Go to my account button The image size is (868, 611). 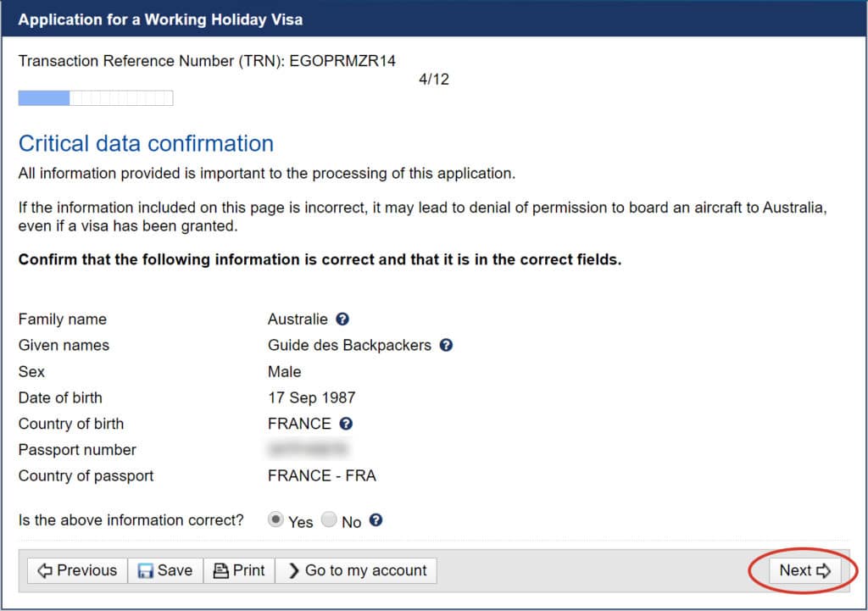pos(356,570)
